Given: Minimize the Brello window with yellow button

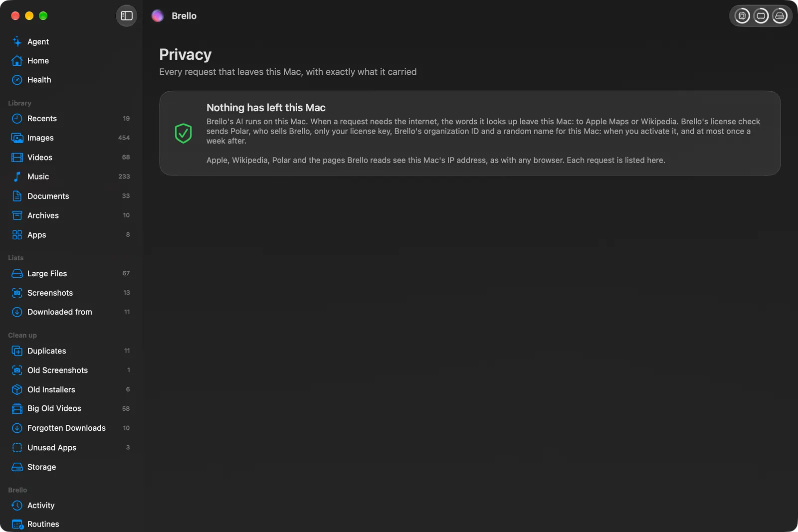Looking at the screenshot, I should pyautogui.click(x=29, y=16).
